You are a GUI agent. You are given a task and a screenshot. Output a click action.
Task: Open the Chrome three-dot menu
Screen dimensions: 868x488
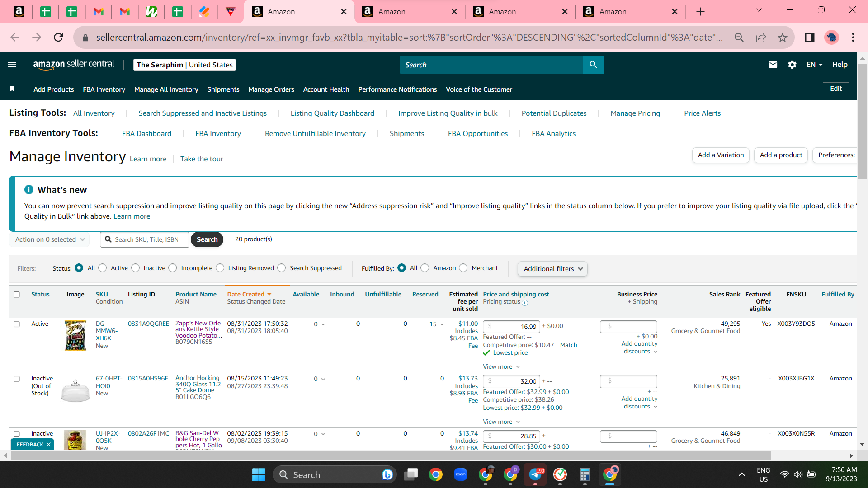pyautogui.click(x=853, y=38)
